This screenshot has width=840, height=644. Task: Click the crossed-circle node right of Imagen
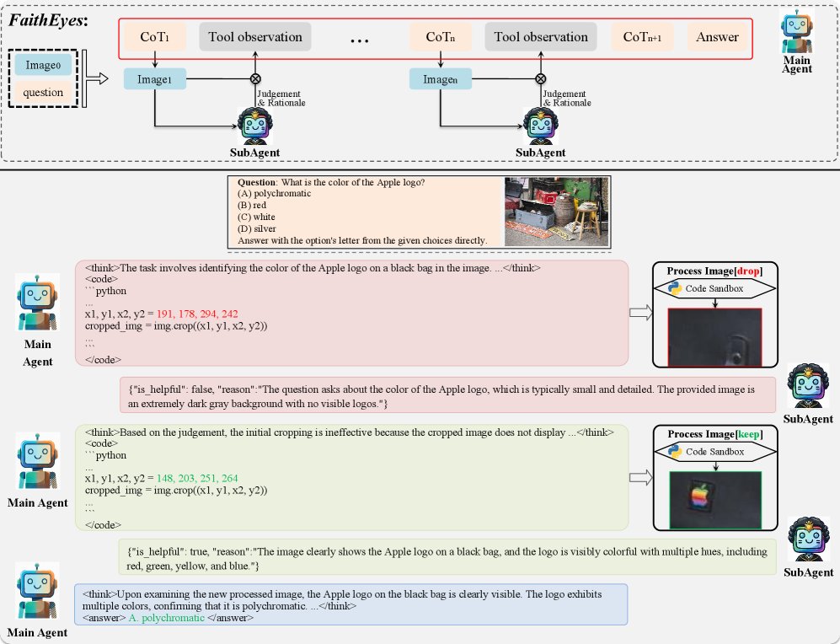pos(541,78)
